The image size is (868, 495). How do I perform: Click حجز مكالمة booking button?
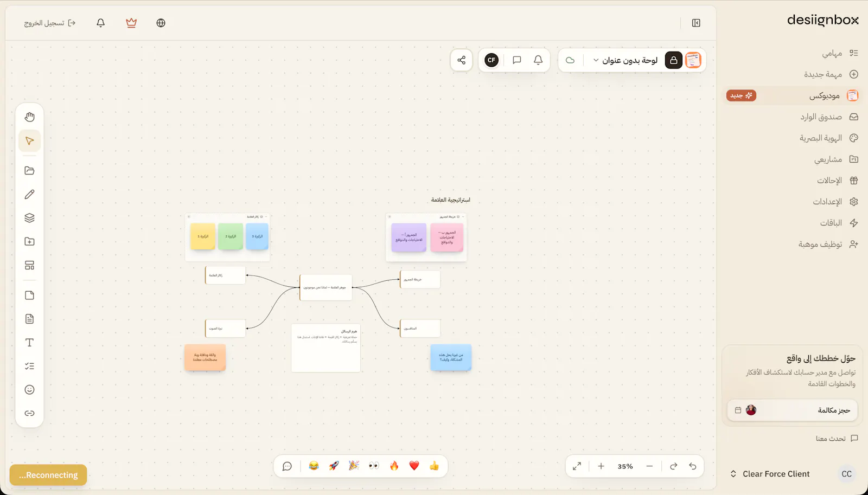click(792, 410)
